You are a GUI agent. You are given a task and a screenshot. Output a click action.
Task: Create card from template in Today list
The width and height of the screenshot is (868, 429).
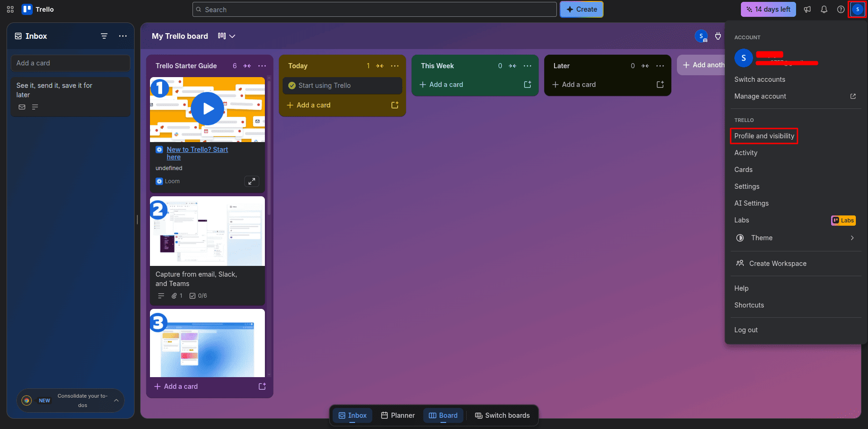[x=395, y=105]
